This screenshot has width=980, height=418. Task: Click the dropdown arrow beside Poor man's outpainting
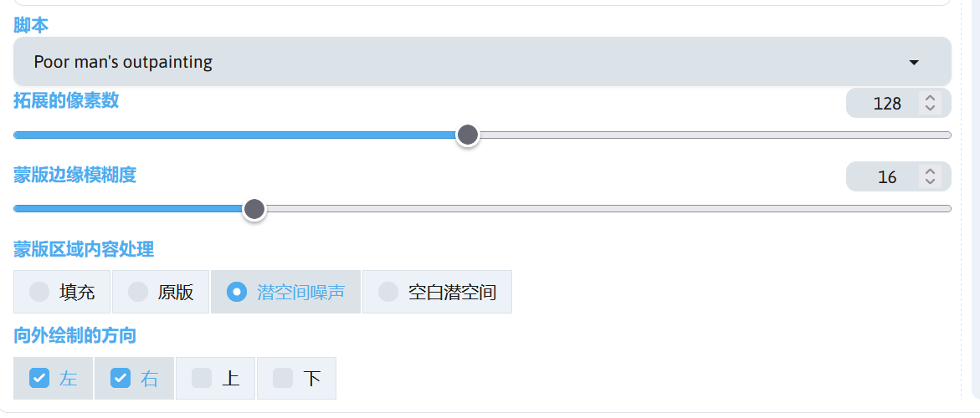point(914,63)
